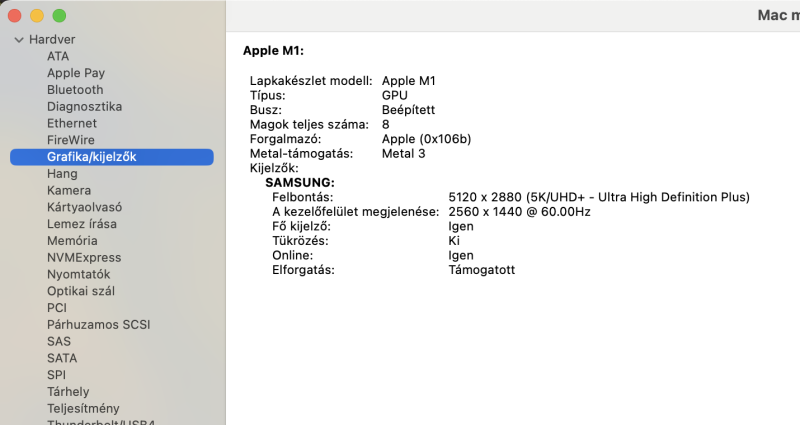The width and height of the screenshot is (800, 425).
Task: Click the Forgalmazó: label
Action: (x=285, y=139)
